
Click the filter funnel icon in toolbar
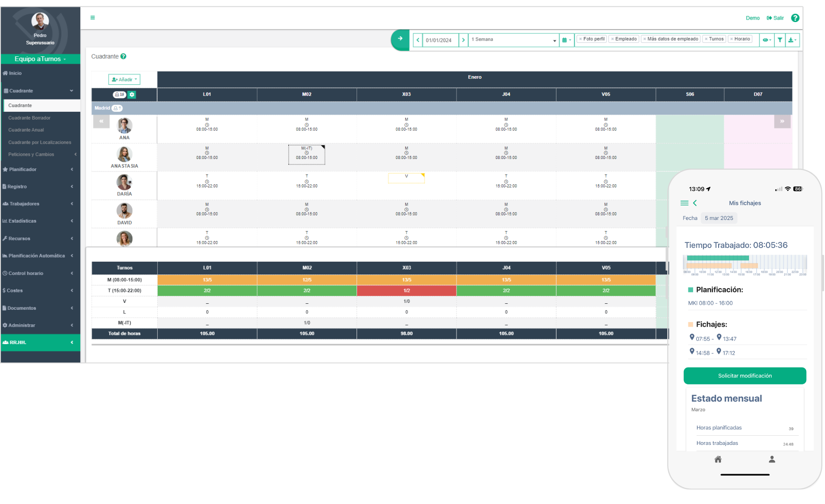pos(780,40)
